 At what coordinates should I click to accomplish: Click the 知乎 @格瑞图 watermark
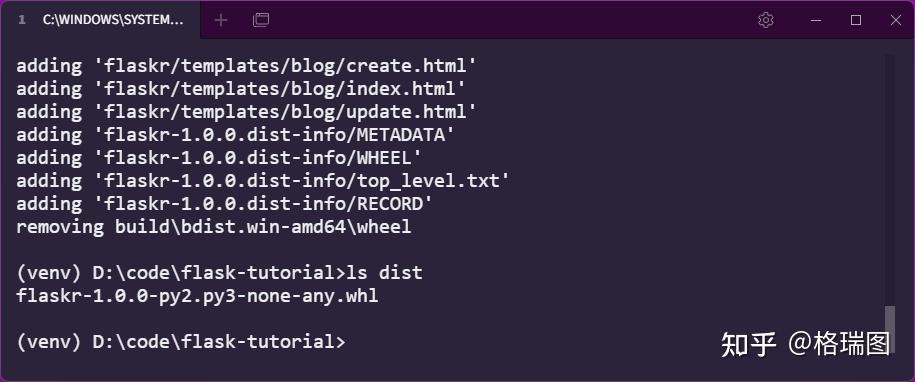[805, 344]
